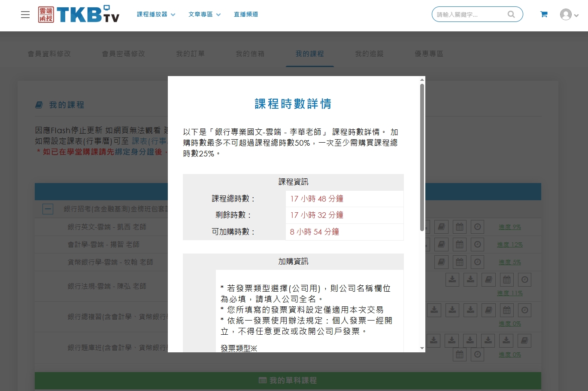Click first download icon in 銀行法規 row
The width and height of the screenshot is (588, 391).
pyautogui.click(x=452, y=280)
